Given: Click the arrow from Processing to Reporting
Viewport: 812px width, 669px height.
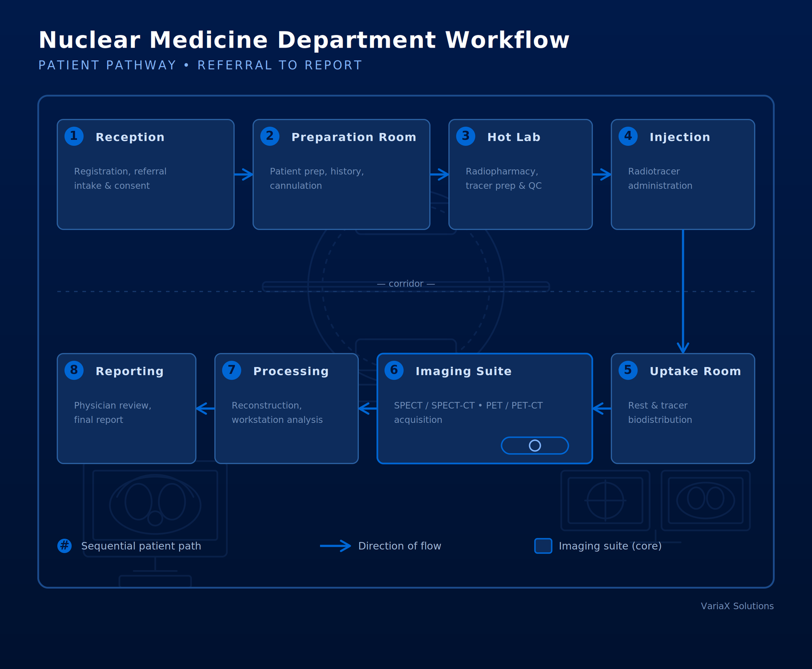Looking at the screenshot, I should pos(206,409).
